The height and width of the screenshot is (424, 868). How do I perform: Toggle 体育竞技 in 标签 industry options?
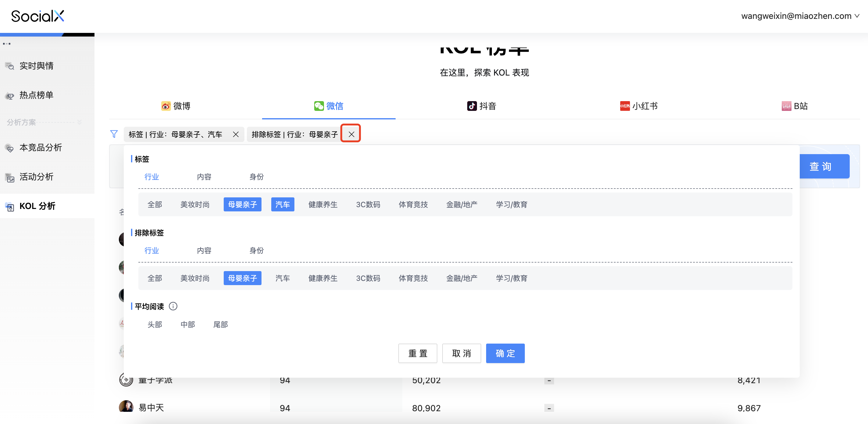coord(413,204)
